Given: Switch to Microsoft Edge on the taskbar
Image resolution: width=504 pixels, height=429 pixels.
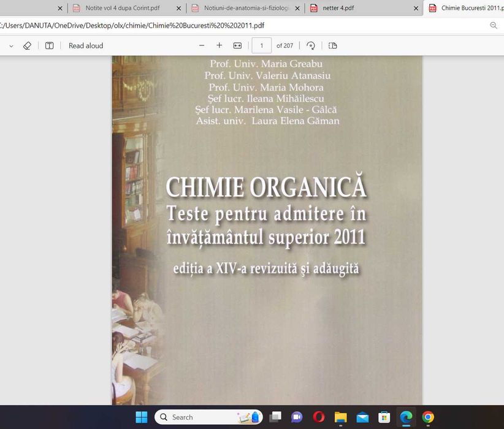Looking at the screenshot, I should 407,417.
